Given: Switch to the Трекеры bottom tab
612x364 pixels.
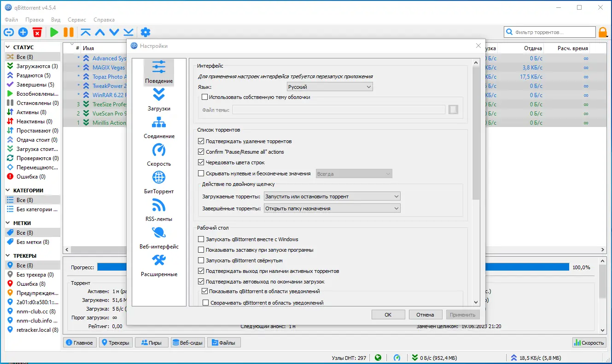Looking at the screenshot, I should [x=116, y=343].
